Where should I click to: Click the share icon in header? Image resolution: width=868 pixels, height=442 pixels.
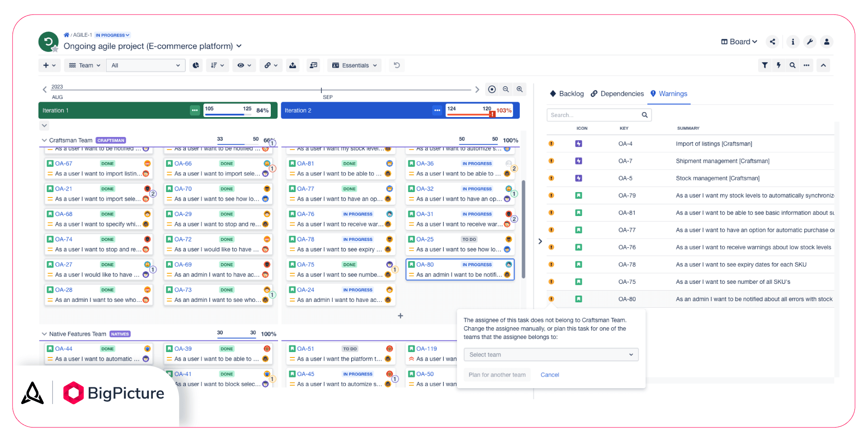click(773, 42)
